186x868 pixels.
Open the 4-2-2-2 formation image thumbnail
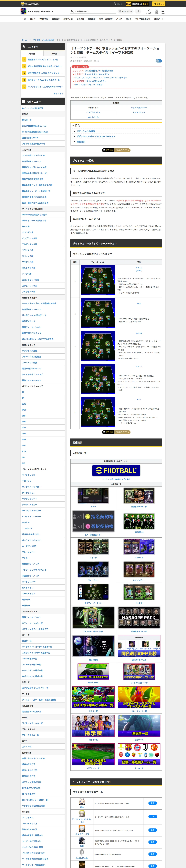pos(98,281)
